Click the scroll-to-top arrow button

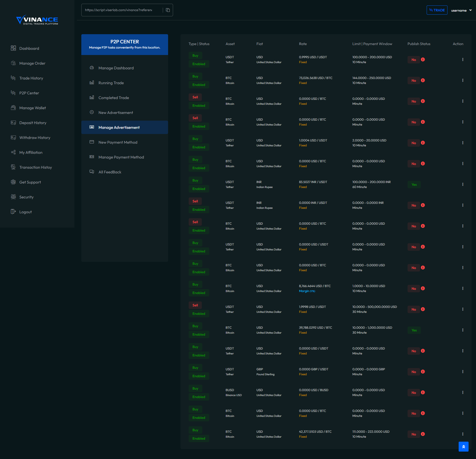pos(463,446)
